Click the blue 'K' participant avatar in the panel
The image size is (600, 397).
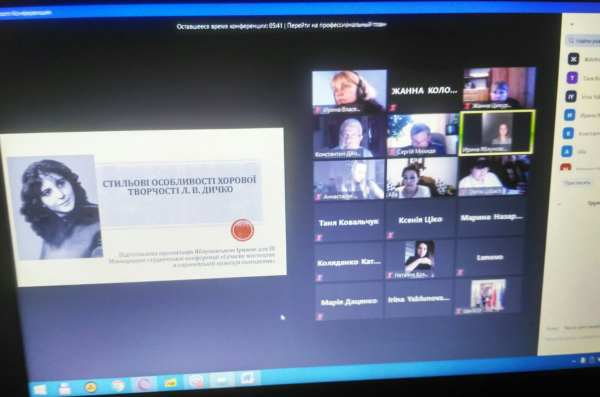(568, 133)
